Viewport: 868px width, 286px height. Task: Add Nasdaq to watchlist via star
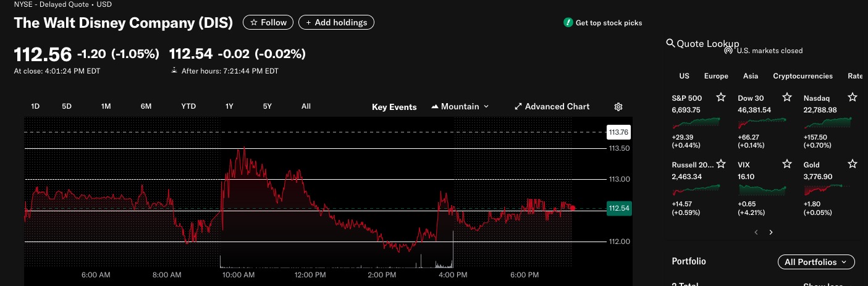coord(853,98)
